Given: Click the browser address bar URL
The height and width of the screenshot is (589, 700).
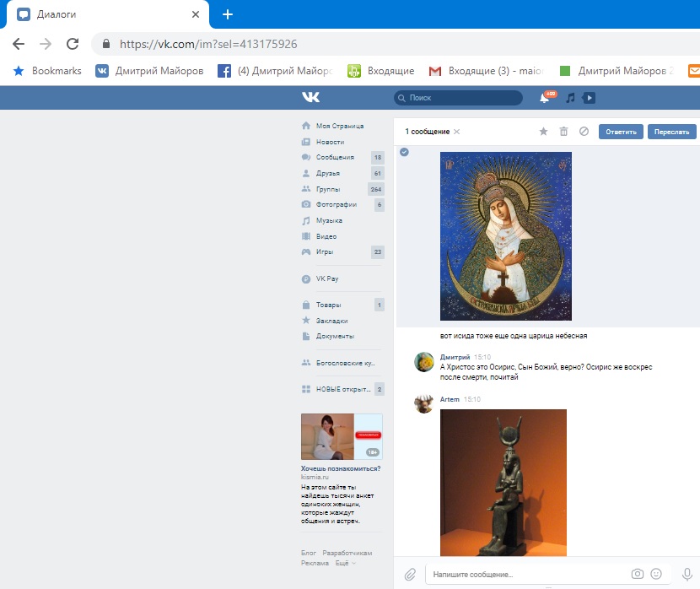Looking at the screenshot, I should point(208,44).
